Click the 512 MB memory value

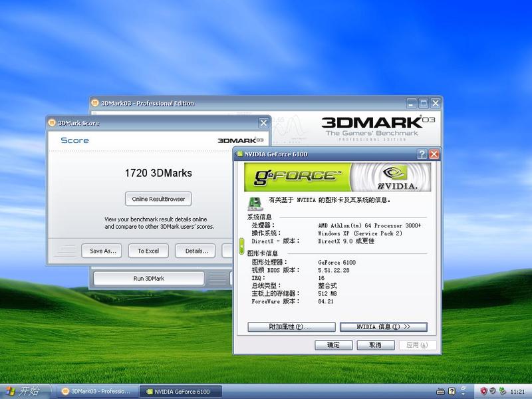[327, 293]
